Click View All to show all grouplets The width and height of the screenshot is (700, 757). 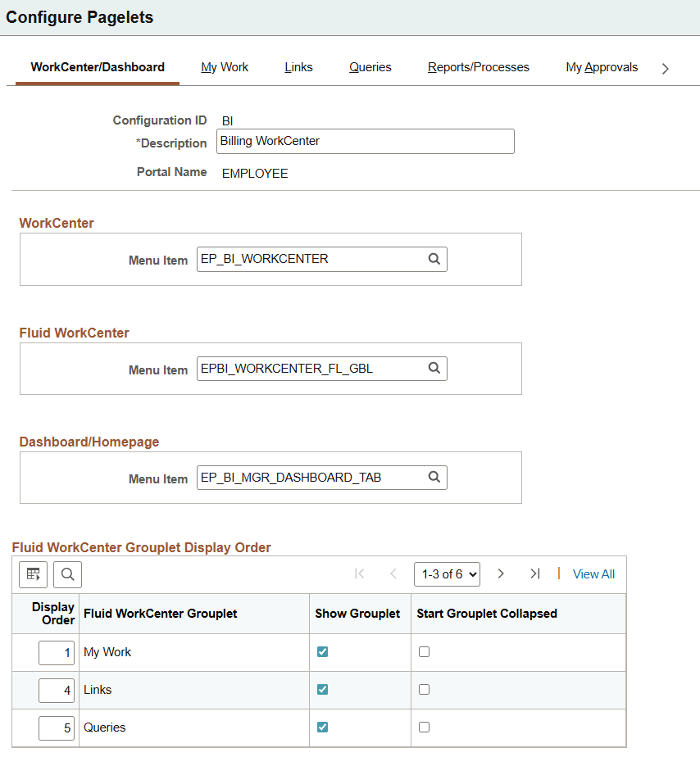[593, 574]
